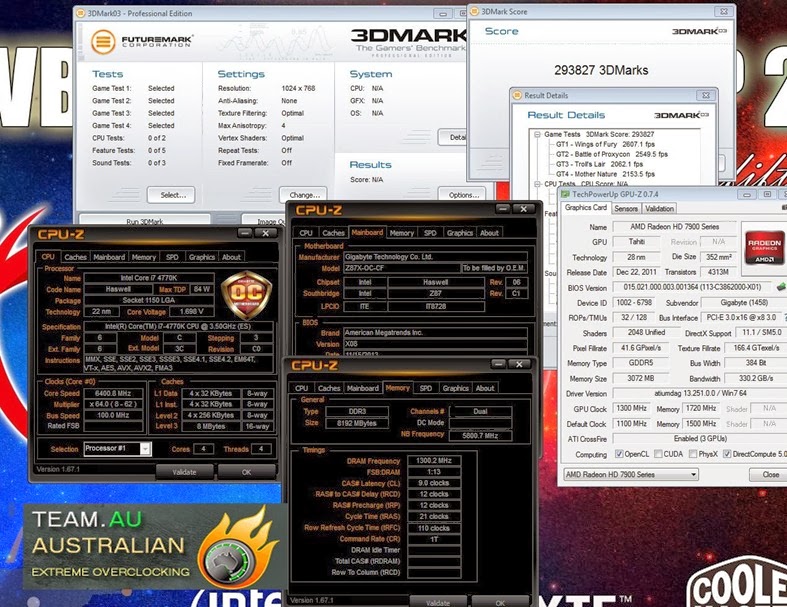The image size is (787, 607).
Task: Click OK in the CPU-Z CPU window
Action: click(x=246, y=472)
